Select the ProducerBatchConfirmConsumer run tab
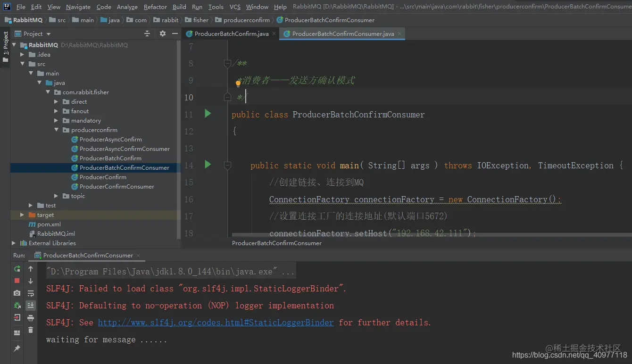This screenshot has height=364, width=632. (x=88, y=256)
